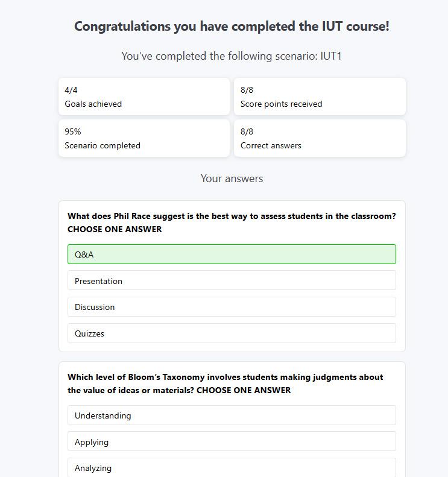Click the 95% completion value
Image resolution: width=448 pixels, height=477 pixels.
click(x=73, y=131)
